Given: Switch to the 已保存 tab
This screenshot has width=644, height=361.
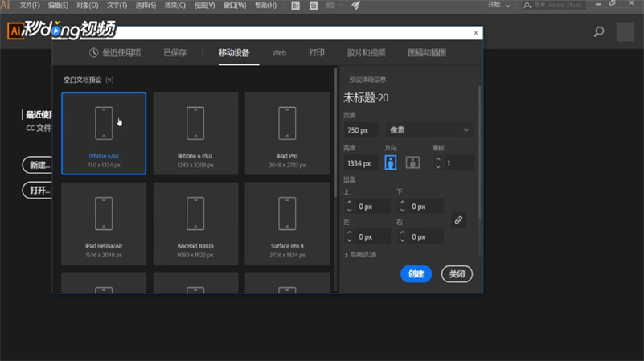Looking at the screenshot, I should (175, 52).
